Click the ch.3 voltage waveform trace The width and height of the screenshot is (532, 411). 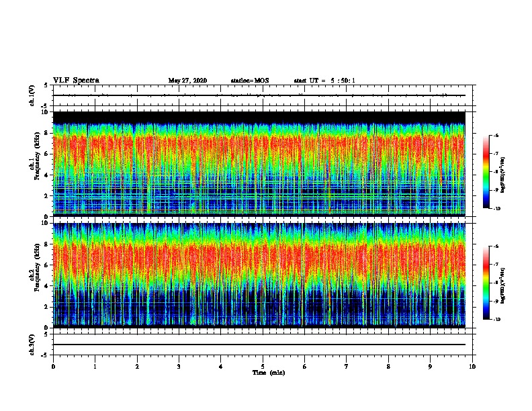(x=259, y=345)
